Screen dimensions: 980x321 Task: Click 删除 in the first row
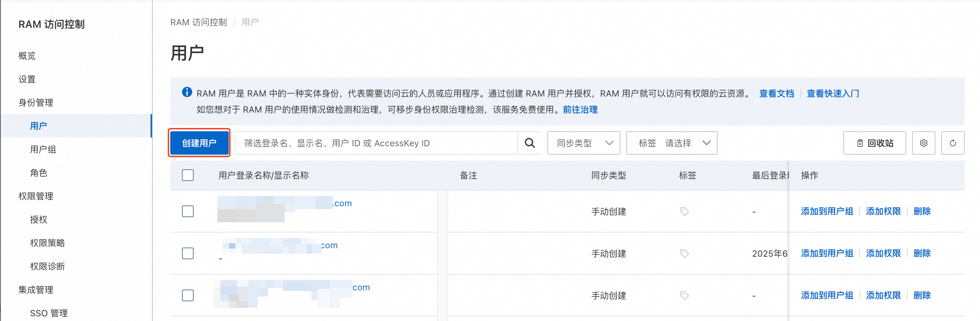(x=922, y=211)
